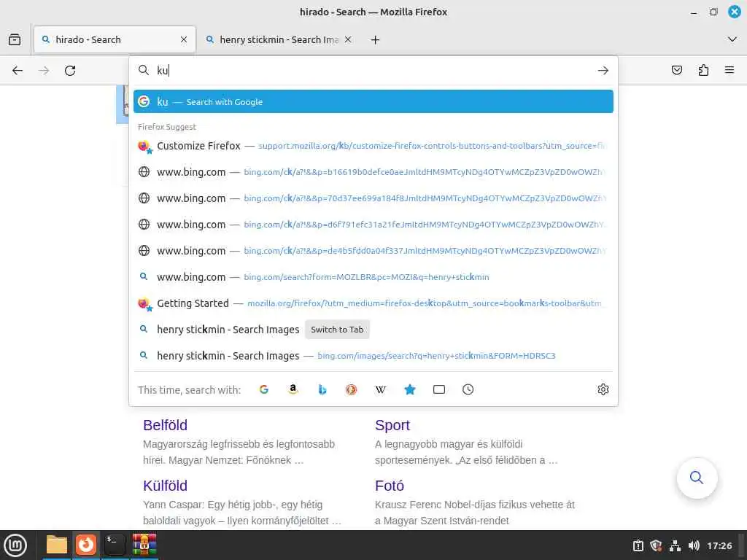Search this time with DuckDuckGo
The image size is (747, 560).
click(x=351, y=389)
